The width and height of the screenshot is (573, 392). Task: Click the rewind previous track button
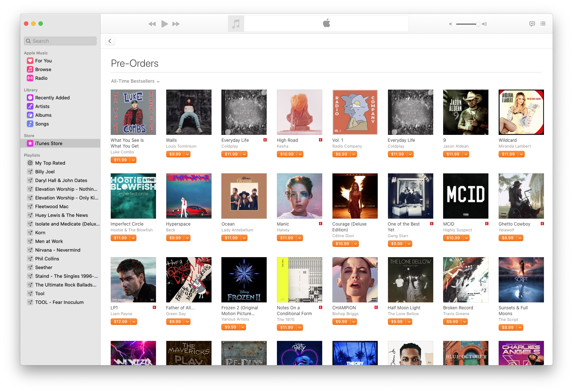(x=152, y=24)
